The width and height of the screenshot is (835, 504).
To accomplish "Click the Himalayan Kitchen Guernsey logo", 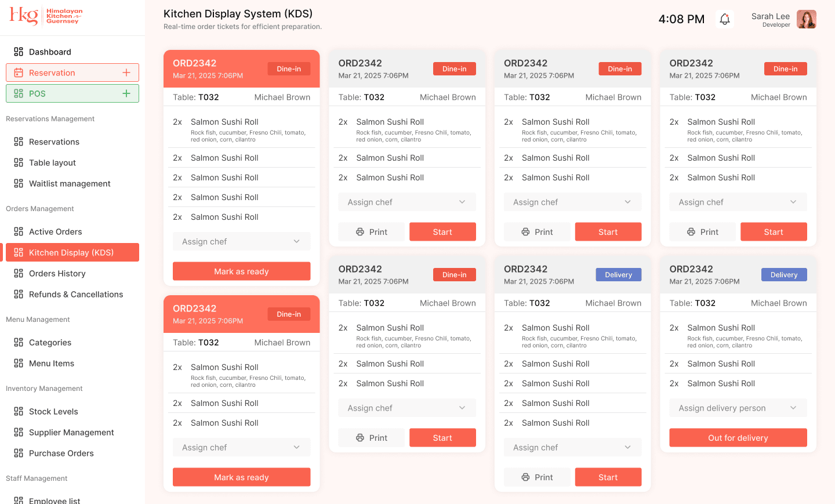I will [x=46, y=16].
